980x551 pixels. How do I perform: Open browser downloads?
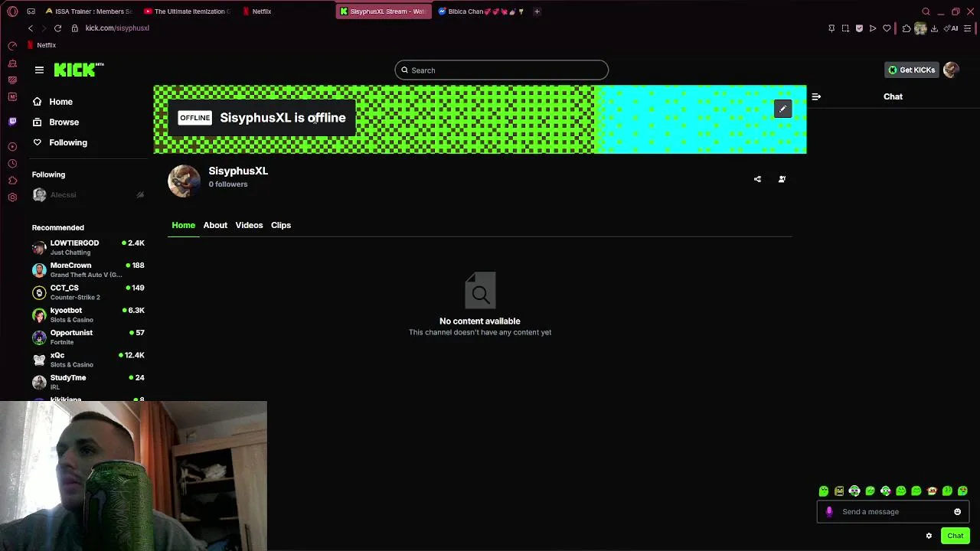(934, 28)
